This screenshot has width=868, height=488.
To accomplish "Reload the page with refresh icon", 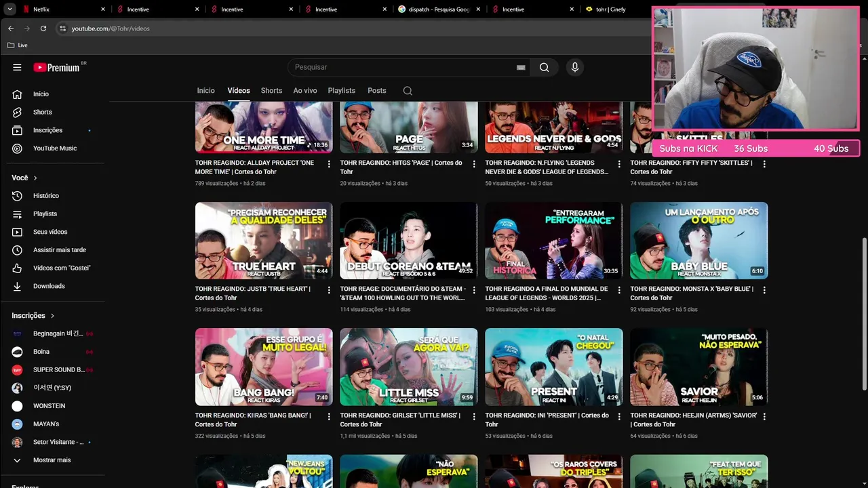I will (43, 28).
